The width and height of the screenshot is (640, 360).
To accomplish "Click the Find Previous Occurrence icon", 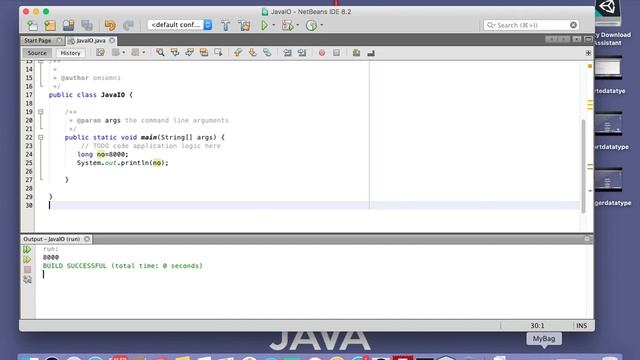I will (x=175, y=53).
